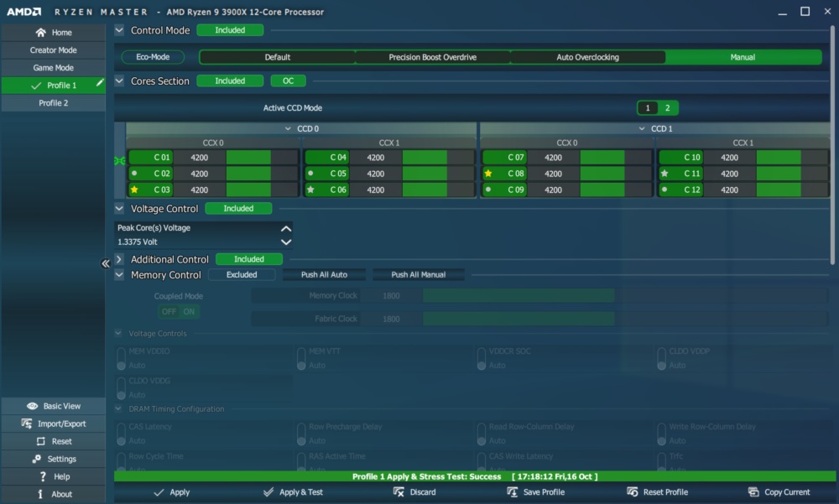
Task: Click the gold star on core C 03
Action: coord(134,190)
